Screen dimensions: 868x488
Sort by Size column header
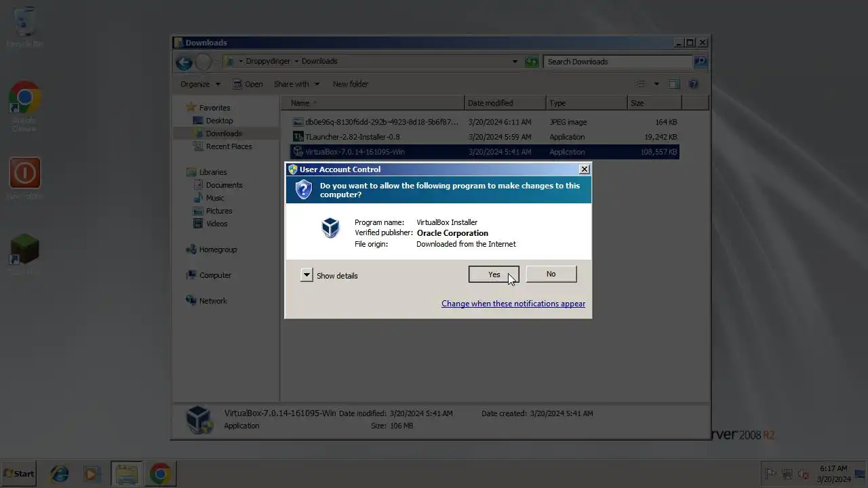654,103
